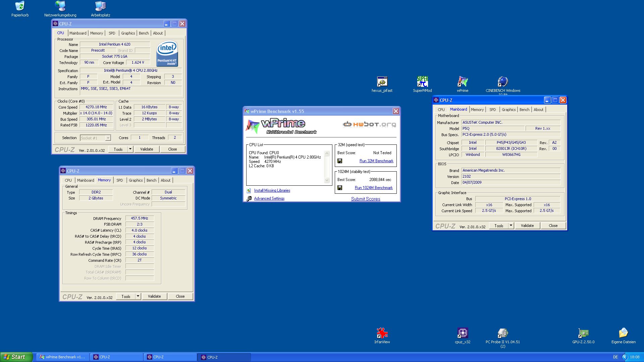Click Submit Scores link in wPrime
The width and height of the screenshot is (644, 362).
click(x=366, y=199)
